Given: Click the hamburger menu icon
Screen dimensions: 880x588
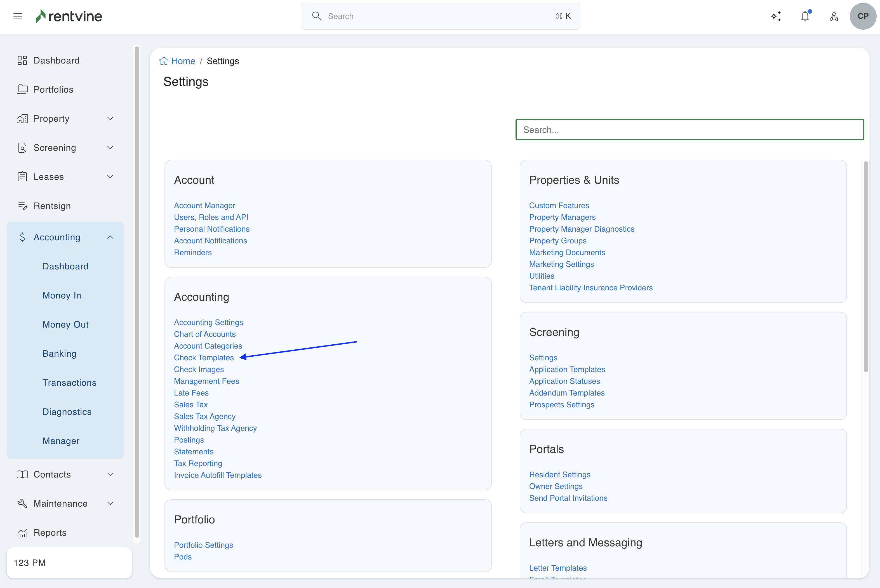Looking at the screenshot, I should (x=18, y=16).
